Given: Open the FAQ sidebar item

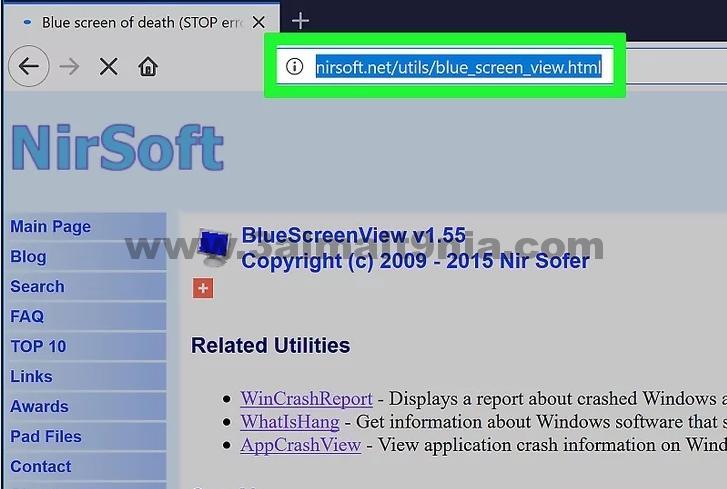Looking at the screenshot, I should pos(27,317).
